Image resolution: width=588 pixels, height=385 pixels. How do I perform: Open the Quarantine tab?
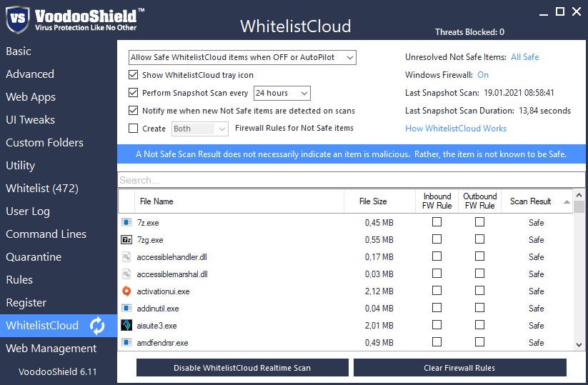point(34,257)
